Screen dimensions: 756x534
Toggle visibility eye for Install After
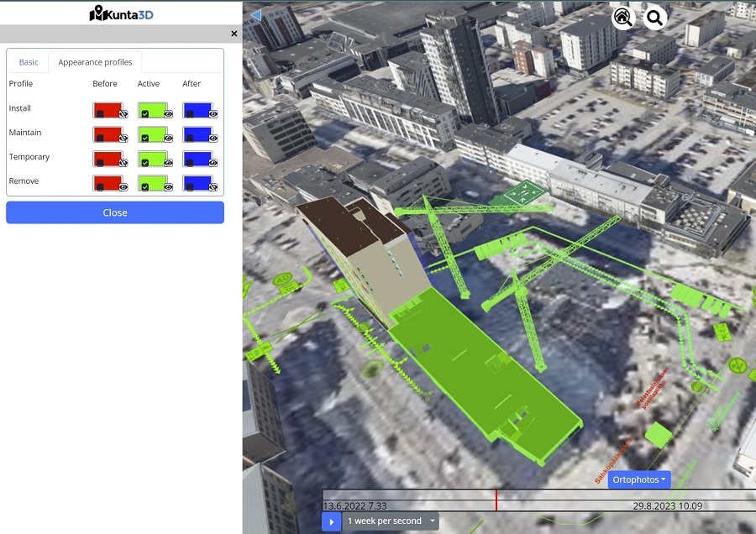pyautogui.click(x=213, y=114)
